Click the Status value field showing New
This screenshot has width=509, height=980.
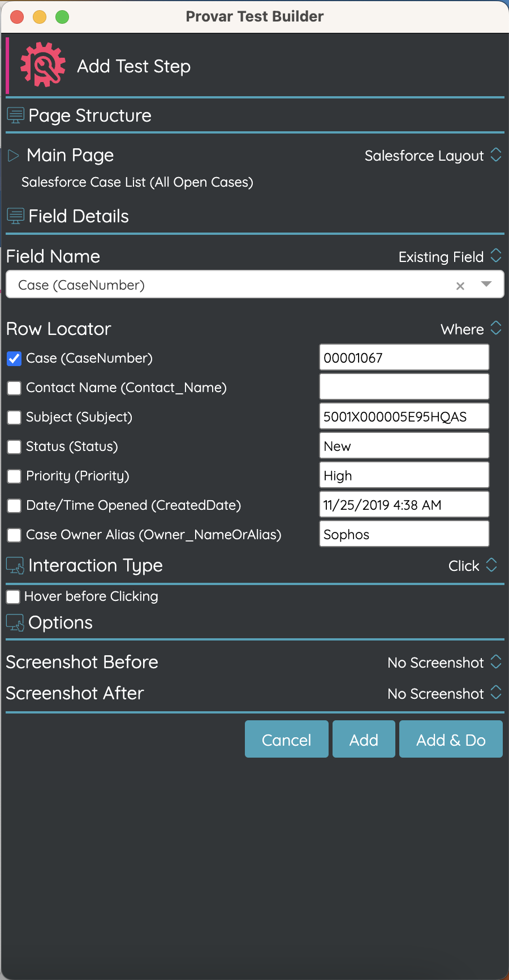404,446
